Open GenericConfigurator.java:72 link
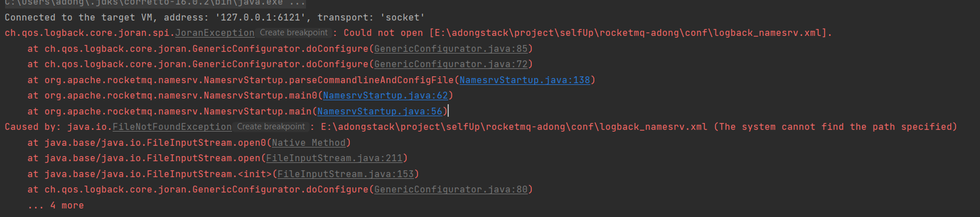Screen dimensions: 980x217 tap(451, 64)
